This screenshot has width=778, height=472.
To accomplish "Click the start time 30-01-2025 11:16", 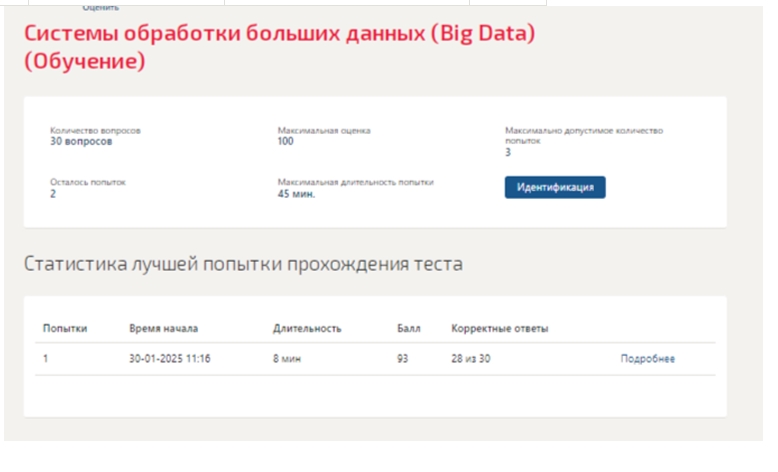I will pos(170,358).
